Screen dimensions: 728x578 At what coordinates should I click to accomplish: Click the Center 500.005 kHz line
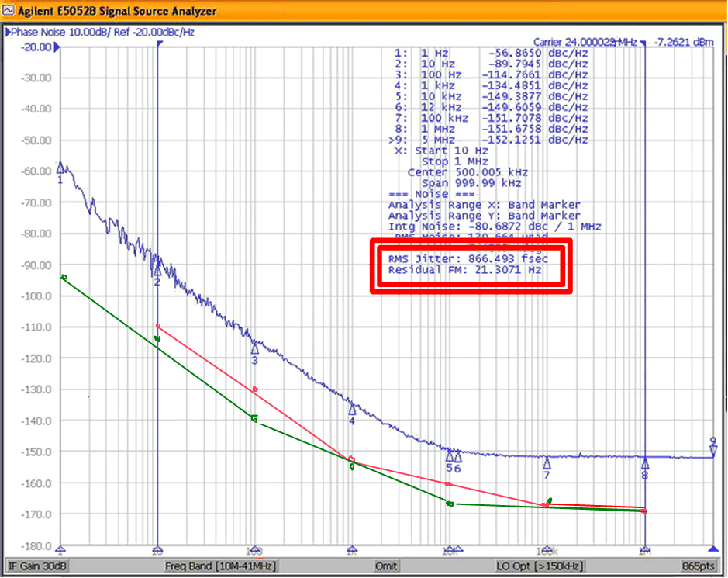pyautogui.click(x=468, y=172)
